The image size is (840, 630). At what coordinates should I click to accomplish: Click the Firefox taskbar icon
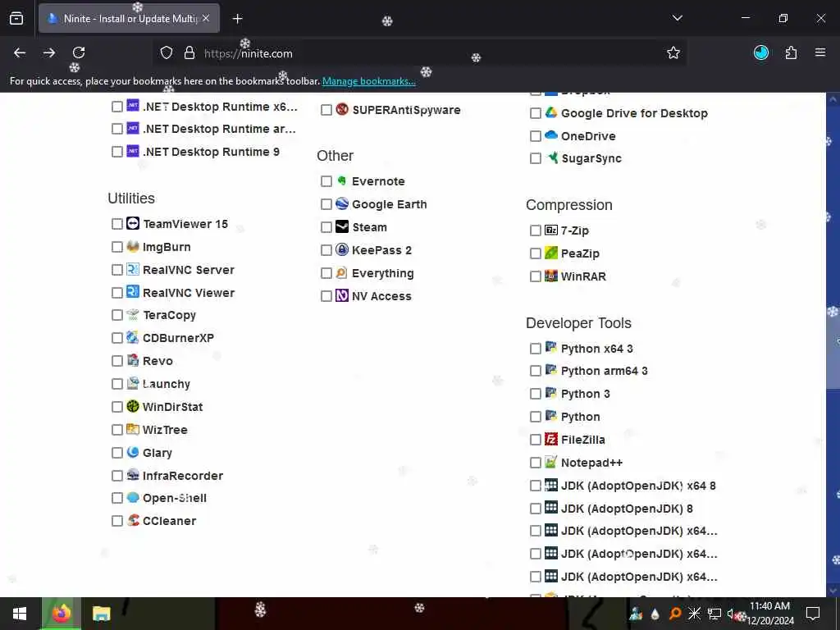(61, 614)
